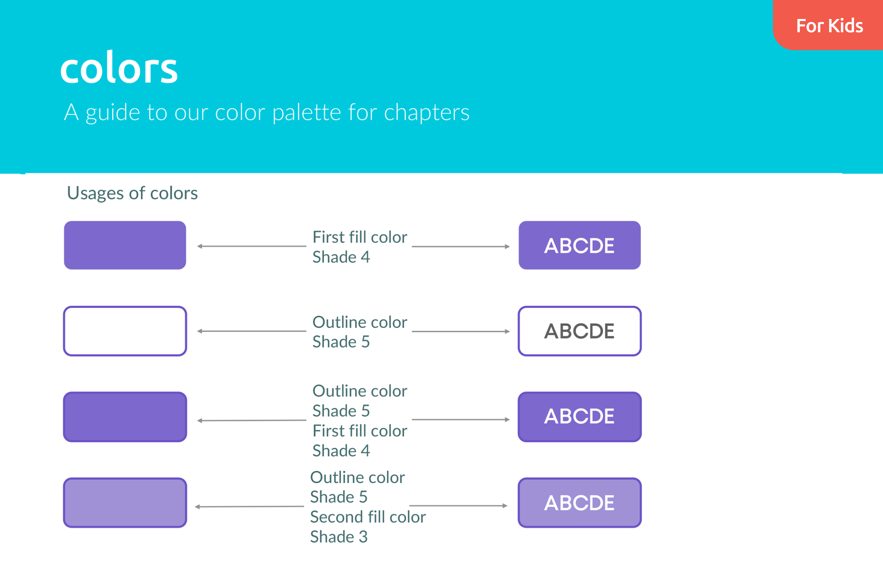883x588 pixels.
Task: Click the standalone "First fill color Shade 4" label
Action: pos(359,247)
